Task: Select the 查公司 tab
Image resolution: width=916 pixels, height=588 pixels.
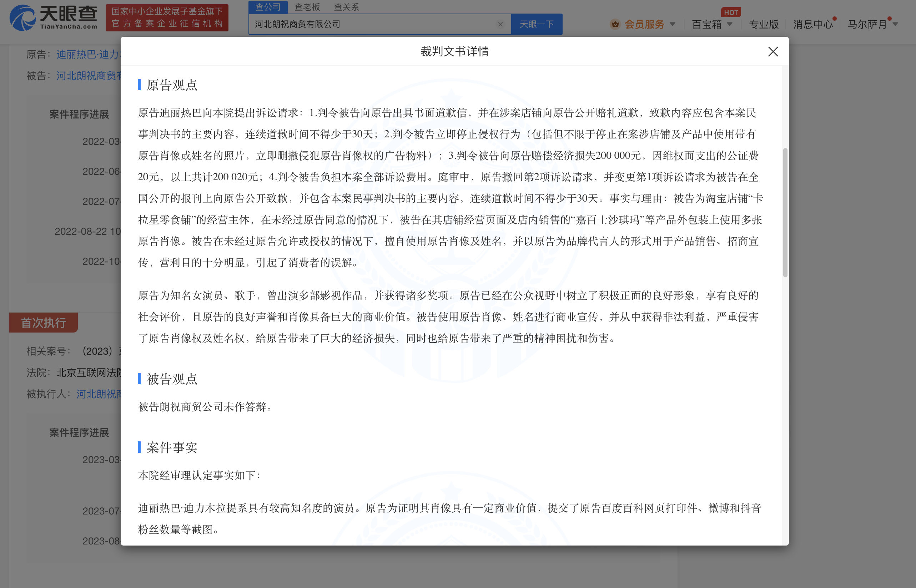Action: click(x=268, y=7)
